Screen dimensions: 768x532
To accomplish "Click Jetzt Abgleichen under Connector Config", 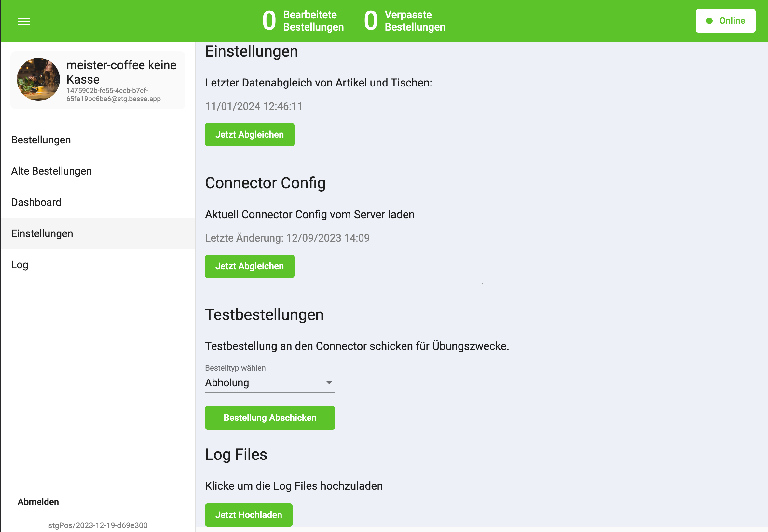I will pos(250,266).
